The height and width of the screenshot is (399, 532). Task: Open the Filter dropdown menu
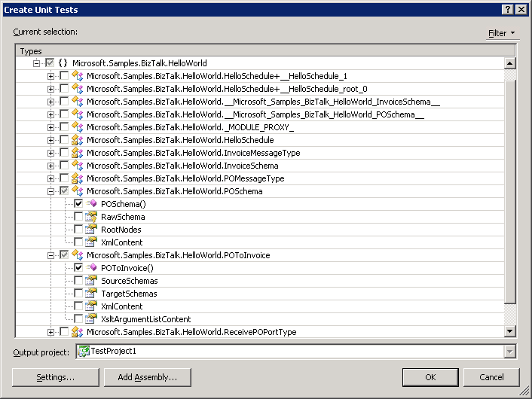pos(501,33)
